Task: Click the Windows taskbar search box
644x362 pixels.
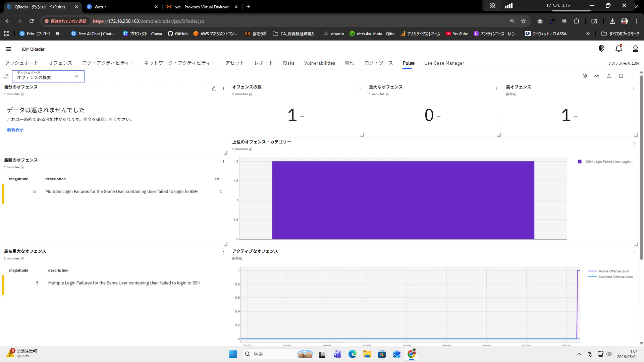Action: 278,354
